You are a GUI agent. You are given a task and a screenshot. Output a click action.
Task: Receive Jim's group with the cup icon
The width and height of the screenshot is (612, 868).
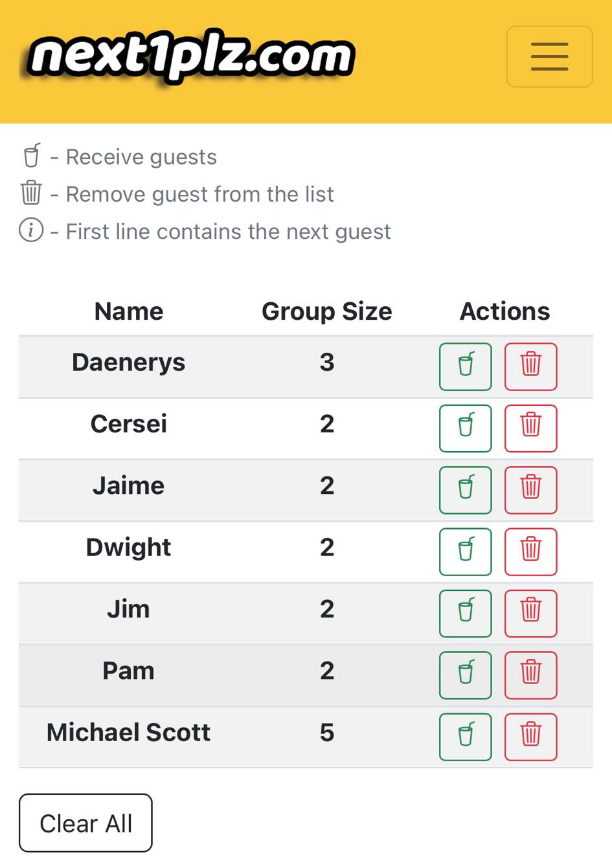click(x=465, y=613)
